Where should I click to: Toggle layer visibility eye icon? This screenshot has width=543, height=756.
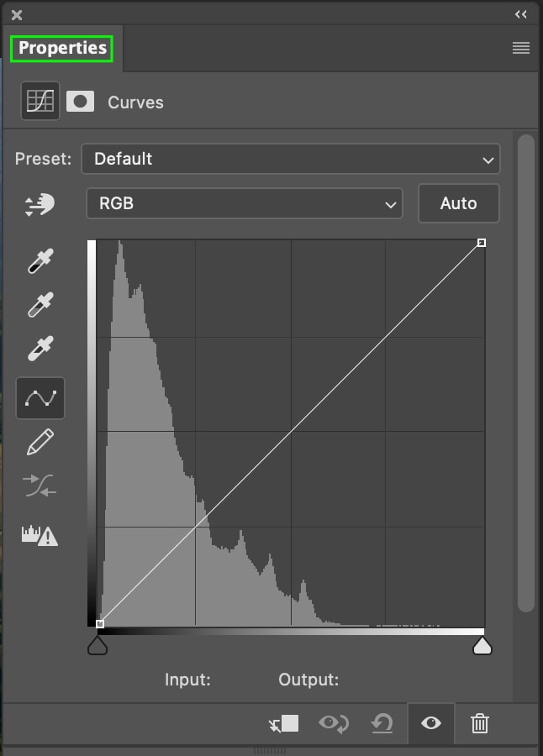point(431,723)
